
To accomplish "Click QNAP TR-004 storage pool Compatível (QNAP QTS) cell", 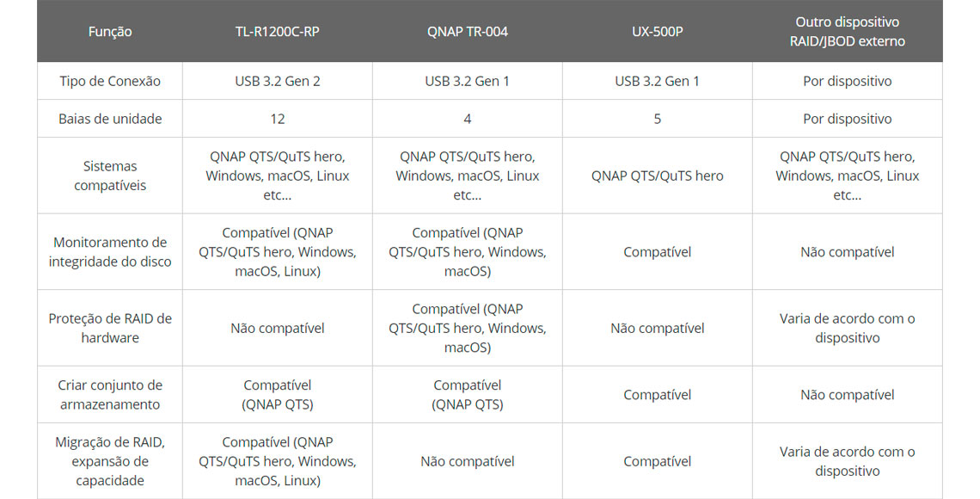I will coord(467,395).
